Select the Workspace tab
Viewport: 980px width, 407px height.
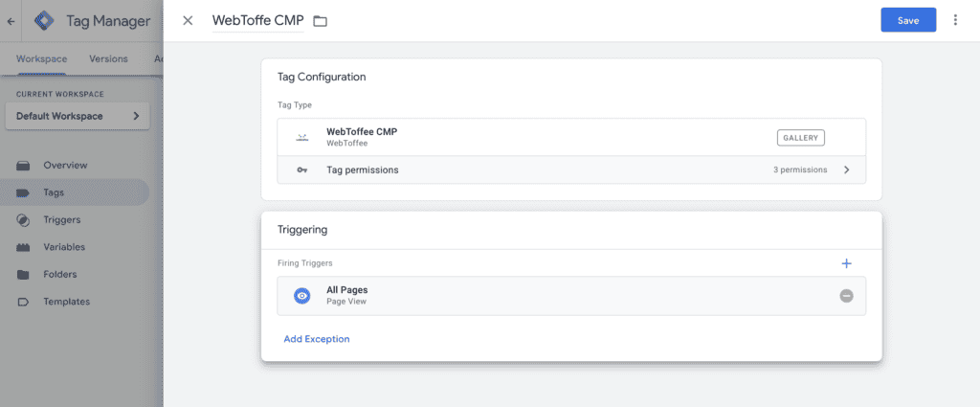coord(41,58)
